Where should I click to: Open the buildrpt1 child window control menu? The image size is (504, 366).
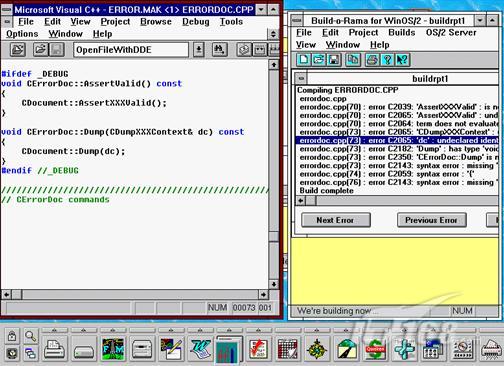(301, 79)
